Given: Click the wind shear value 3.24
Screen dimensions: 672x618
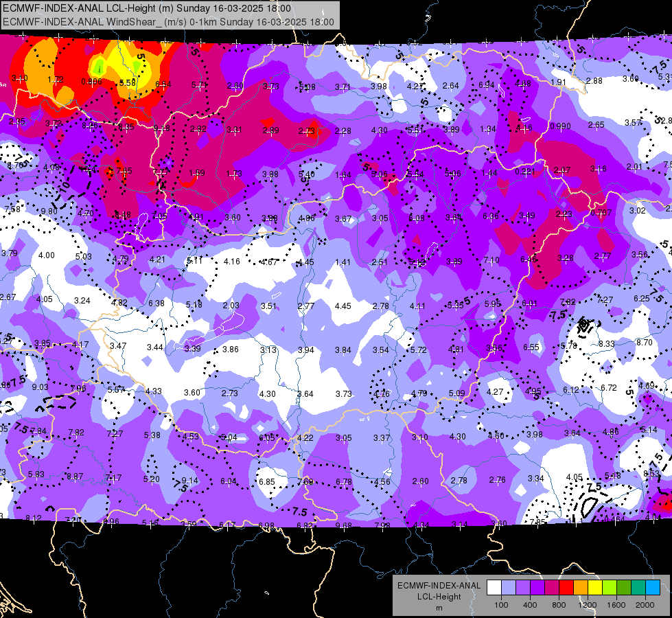Looking at the screenshot, I should (82, 300).
